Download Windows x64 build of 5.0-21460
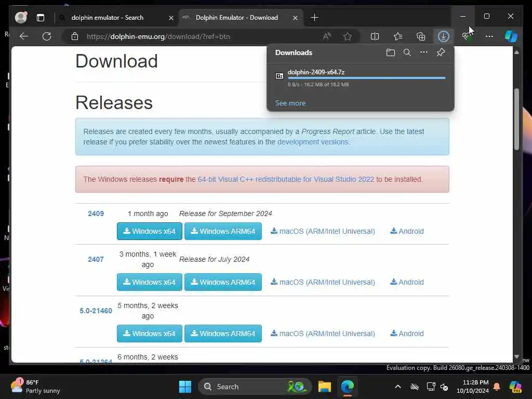Image resolution: width=532 pixels, height=399 pixels. pos(149,334)
